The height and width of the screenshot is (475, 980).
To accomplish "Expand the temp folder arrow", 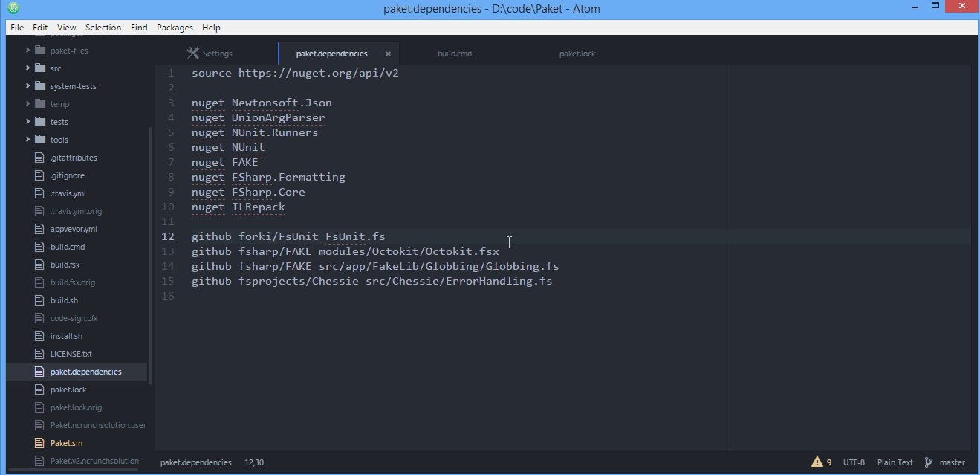I will (28, 104).
